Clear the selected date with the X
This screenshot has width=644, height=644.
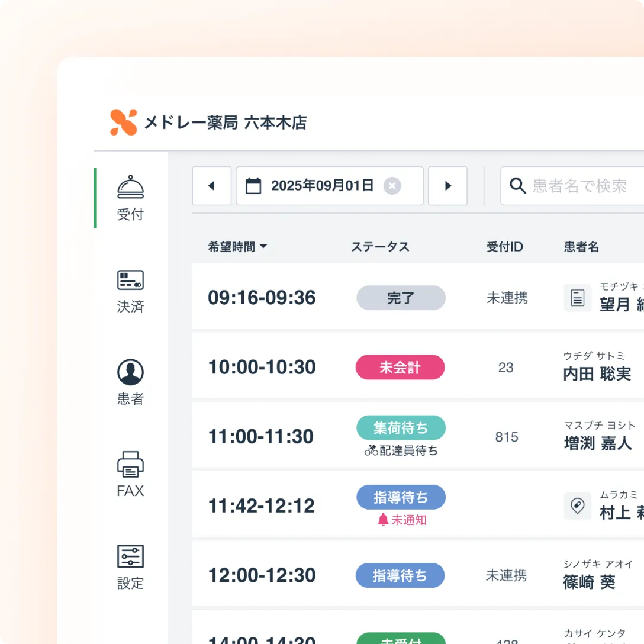tap(392, 185)
